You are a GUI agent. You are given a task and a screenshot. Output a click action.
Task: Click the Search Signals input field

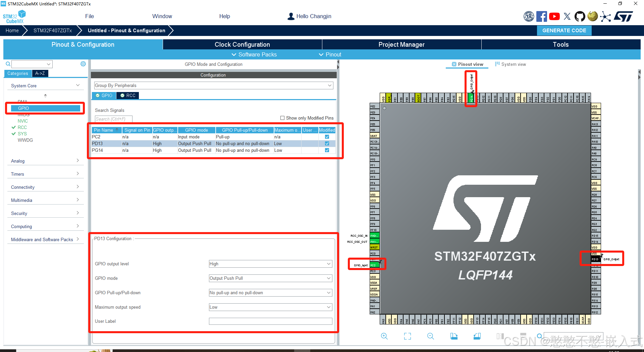coord(113,119)
